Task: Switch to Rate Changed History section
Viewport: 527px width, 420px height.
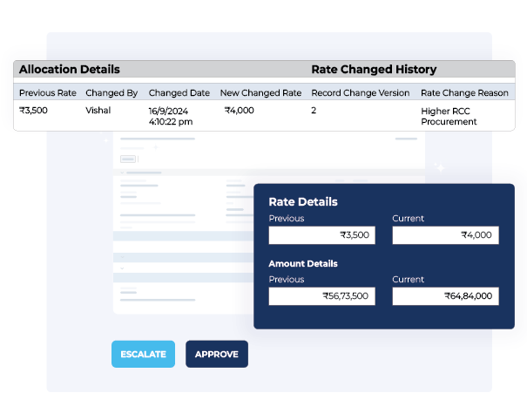Action: click(374, 70)
